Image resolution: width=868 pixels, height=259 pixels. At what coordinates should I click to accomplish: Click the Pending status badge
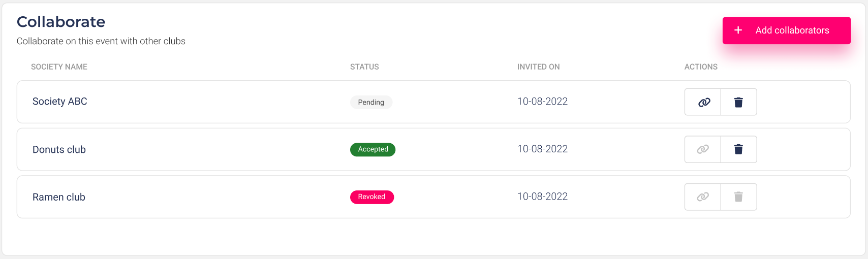point(371,102)
